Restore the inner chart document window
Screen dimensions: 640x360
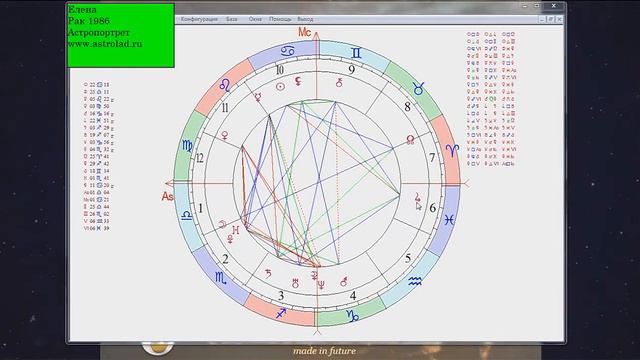click(551, 19)
